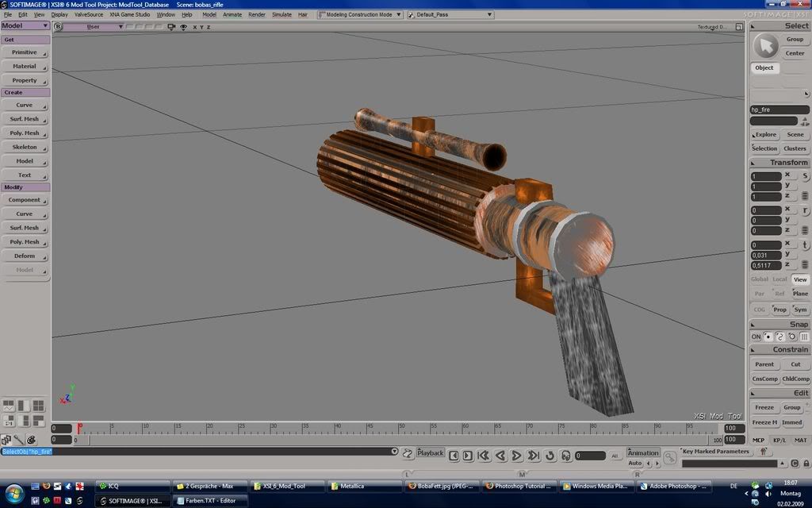
Task: Open the weight paint brush panel icon
Action: [x=19, y=440]
